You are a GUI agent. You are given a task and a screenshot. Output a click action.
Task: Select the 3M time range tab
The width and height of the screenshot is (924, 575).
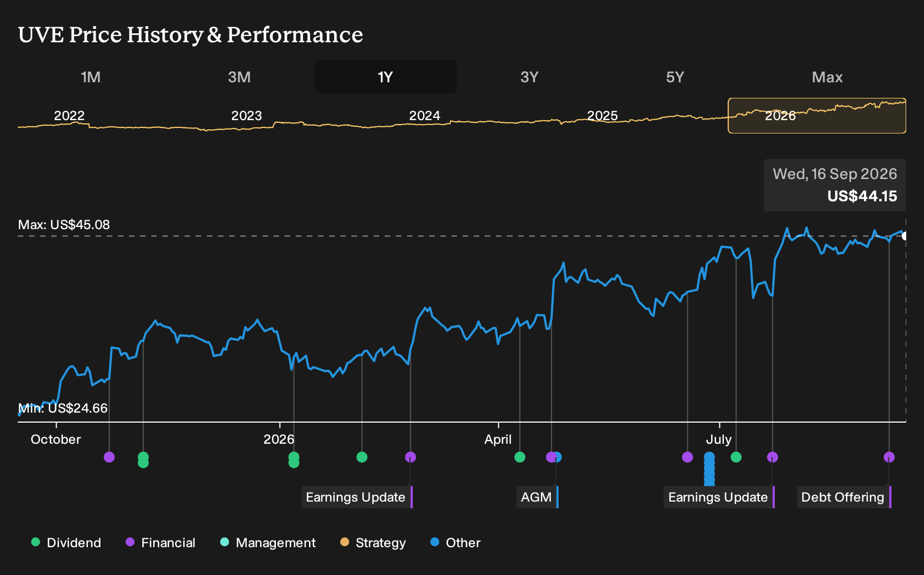point(239,77)
